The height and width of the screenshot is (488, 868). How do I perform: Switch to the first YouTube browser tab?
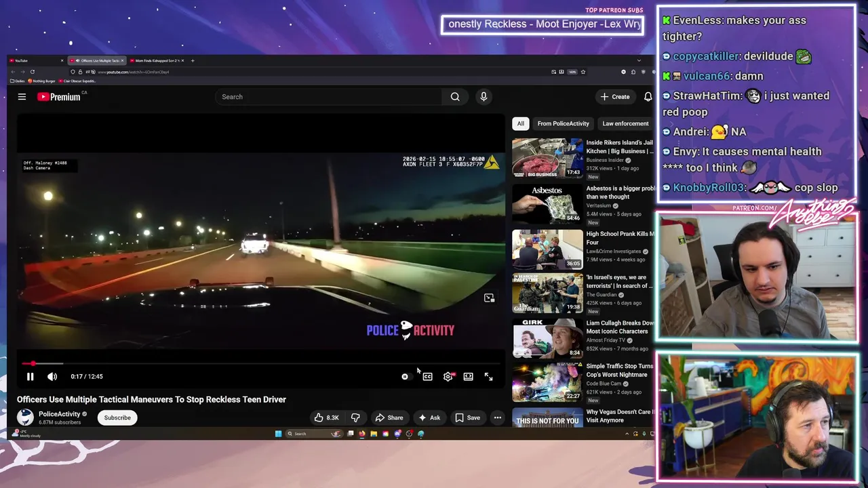pyautogui.click(x=35, y=60)
